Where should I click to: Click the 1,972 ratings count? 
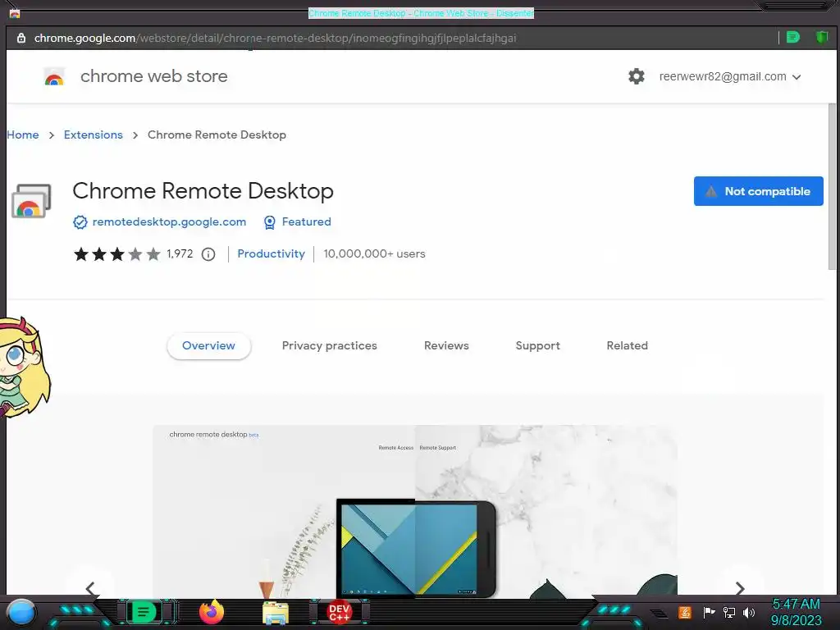(180, 254)
